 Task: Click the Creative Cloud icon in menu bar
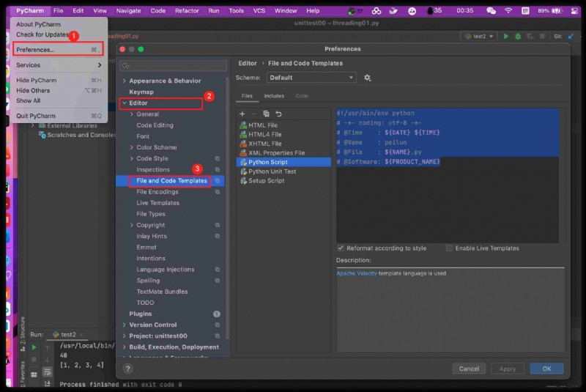[x=377, y=11]
